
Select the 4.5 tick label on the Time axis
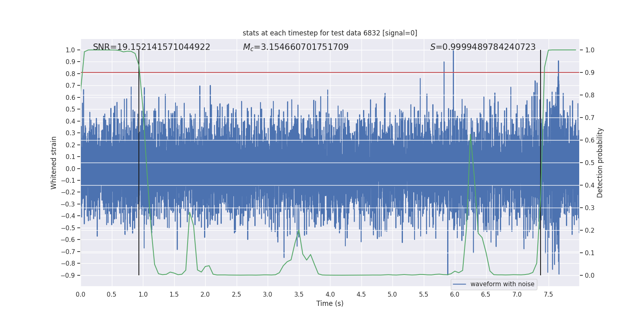click(x=361, y=294)
